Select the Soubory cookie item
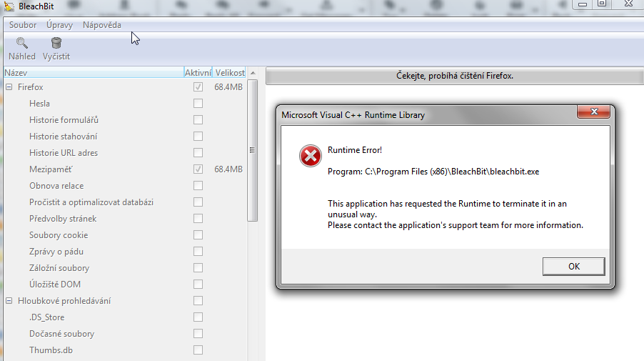644x361 pixels. point(59,235)
